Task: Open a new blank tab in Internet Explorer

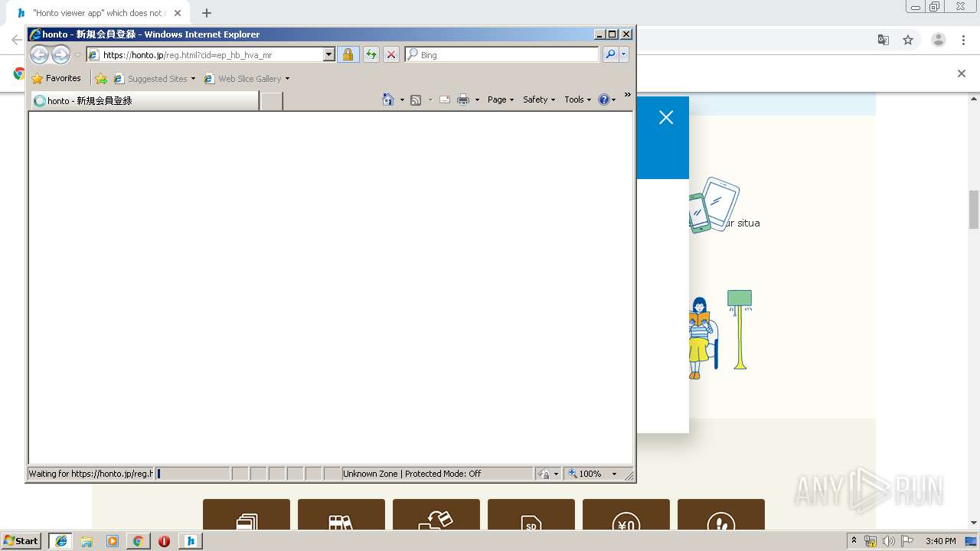Action: [x=272, y=101]
